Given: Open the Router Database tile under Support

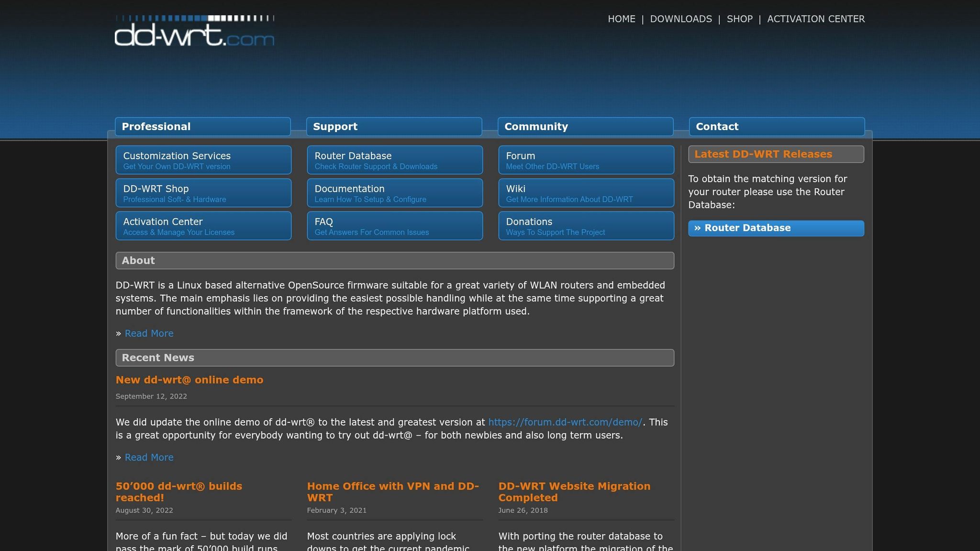Looking at the screenshot, I should (x=395, y=160).
